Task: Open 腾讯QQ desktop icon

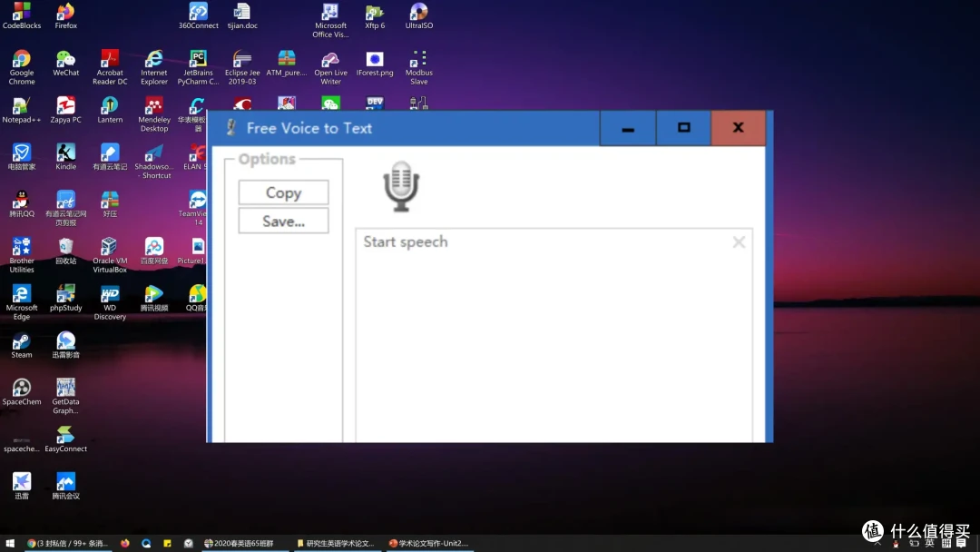Action: pos(22,203)
